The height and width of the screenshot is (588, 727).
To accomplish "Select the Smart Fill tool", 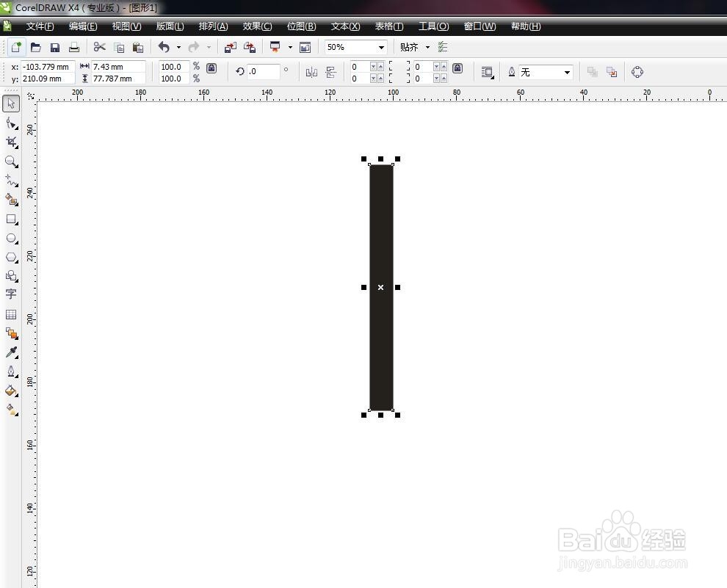I will point(11,200).
